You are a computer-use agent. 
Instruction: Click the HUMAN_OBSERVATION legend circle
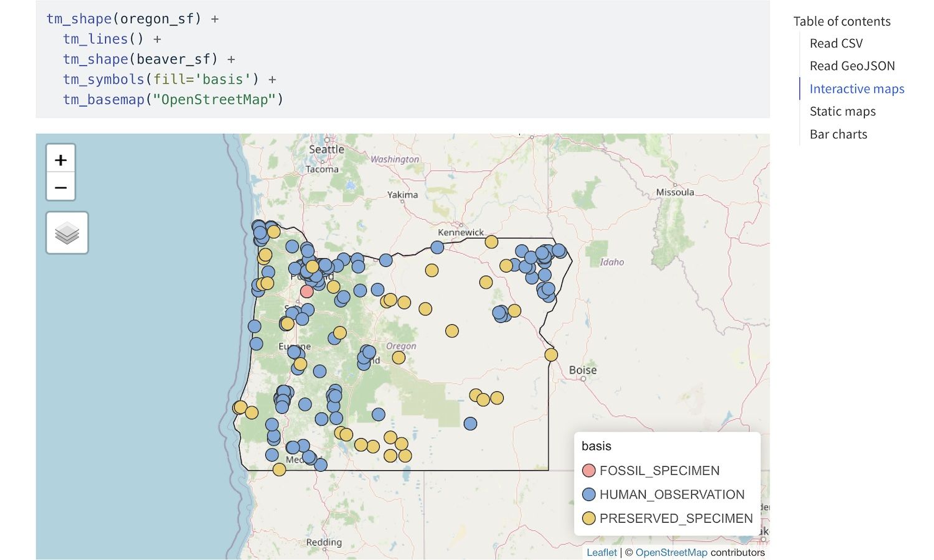[588, 495]
